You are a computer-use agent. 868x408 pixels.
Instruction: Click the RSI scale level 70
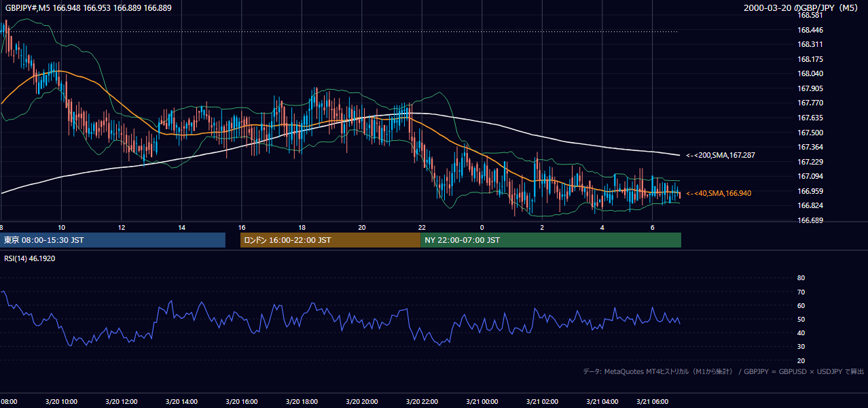[x=801, y=292]
